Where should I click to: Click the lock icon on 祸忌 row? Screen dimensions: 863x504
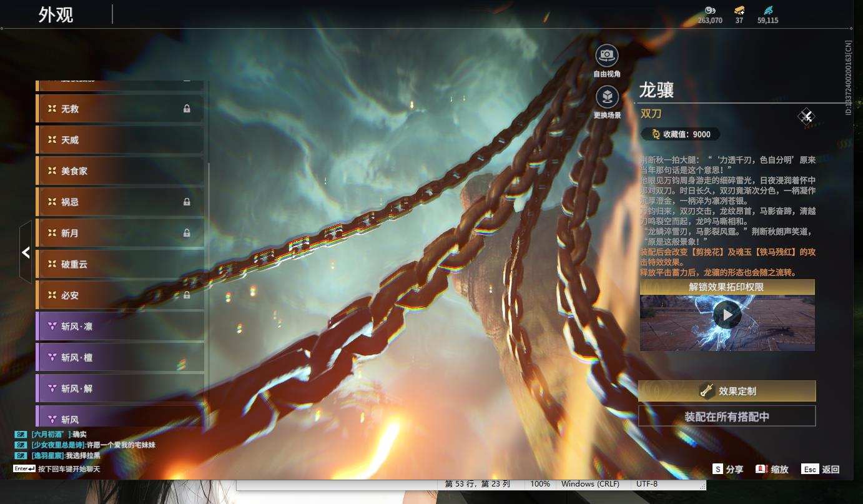187,202
